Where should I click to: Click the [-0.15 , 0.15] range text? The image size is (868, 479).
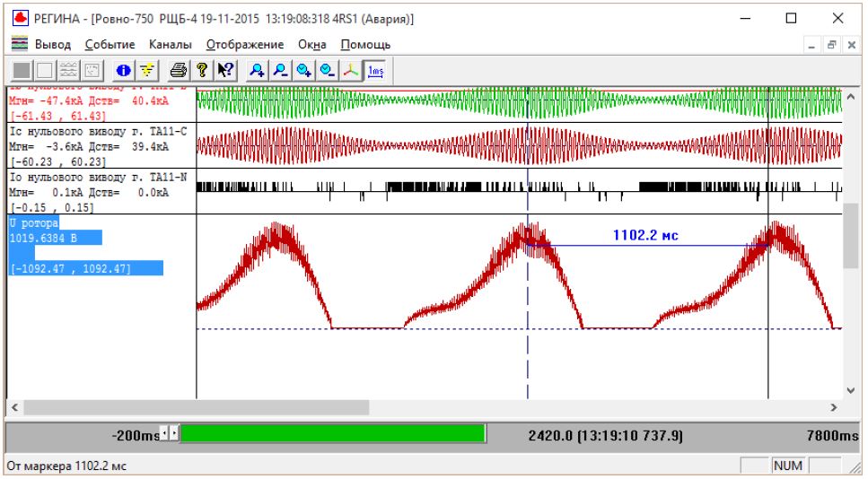pyautogui.click(x=51, y=208)
